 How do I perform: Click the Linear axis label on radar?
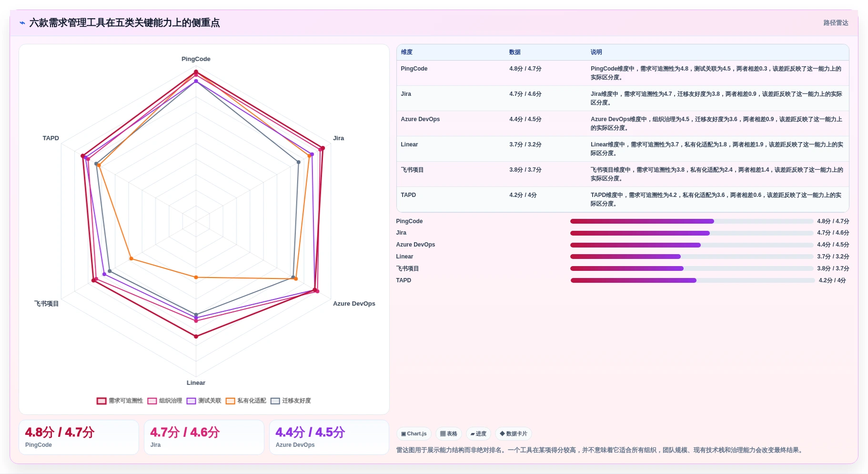(x=196, y=383)
